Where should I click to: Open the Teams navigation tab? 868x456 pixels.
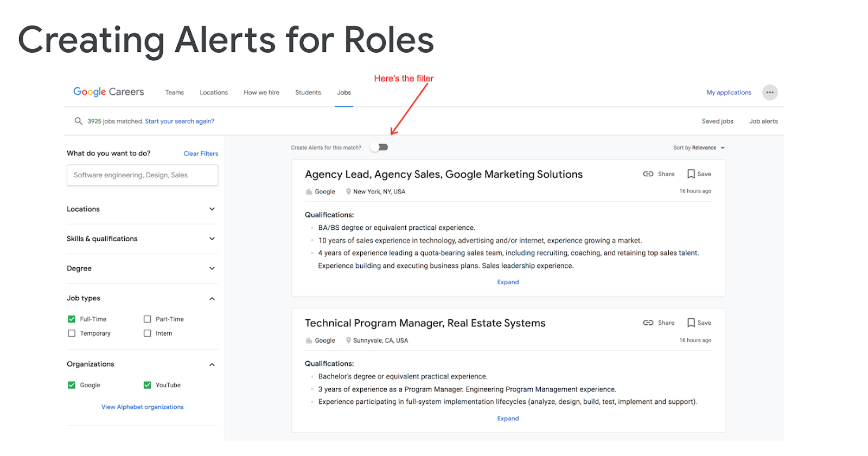click(175, 93)
